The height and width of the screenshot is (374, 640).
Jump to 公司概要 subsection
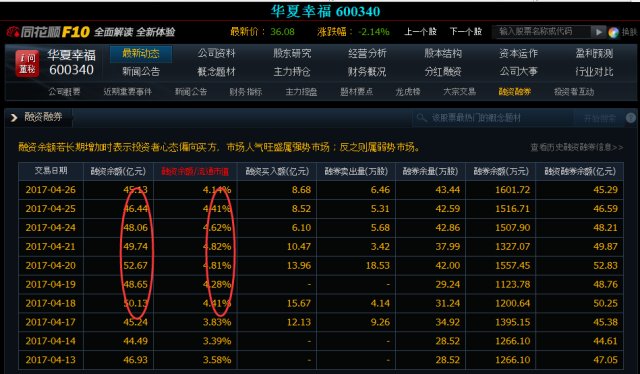[64, 92]
